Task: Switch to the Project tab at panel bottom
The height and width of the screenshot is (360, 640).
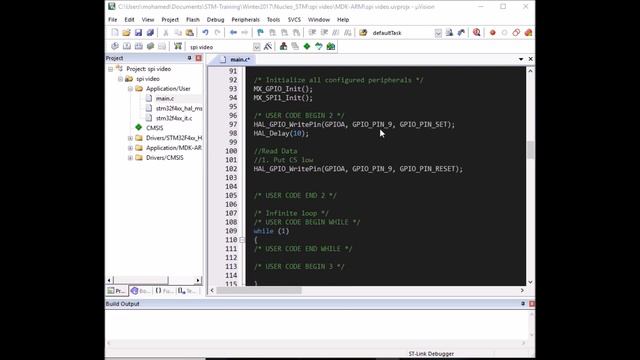Action: point(116,291)
